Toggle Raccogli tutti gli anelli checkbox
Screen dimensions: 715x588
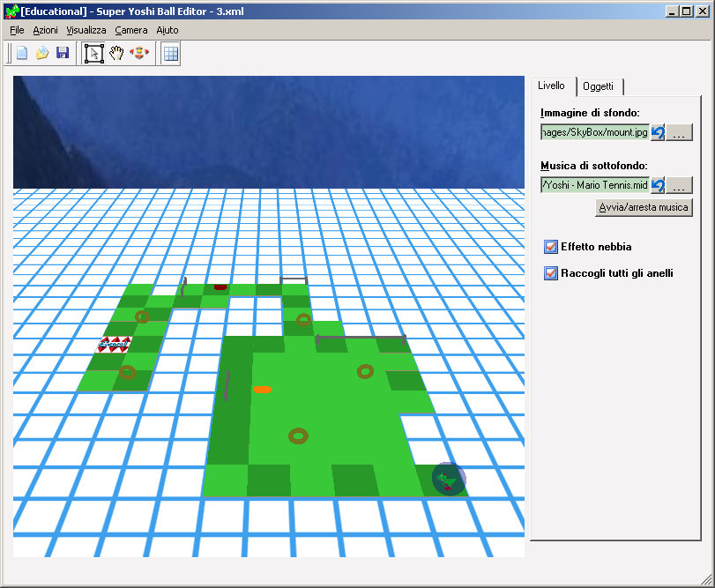point(551,273)
